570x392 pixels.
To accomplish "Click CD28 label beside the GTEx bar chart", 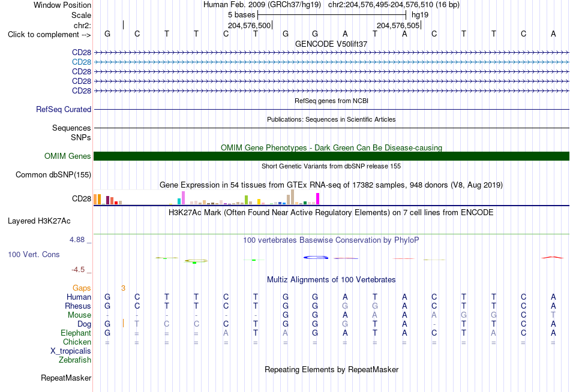I will (x=82, y=199).
